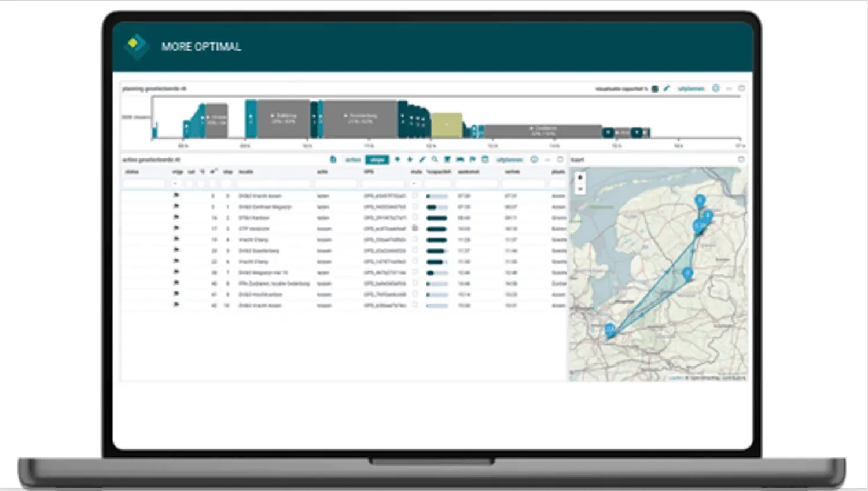Click the pencil edit icon in actions toolbar

[422, 160]
